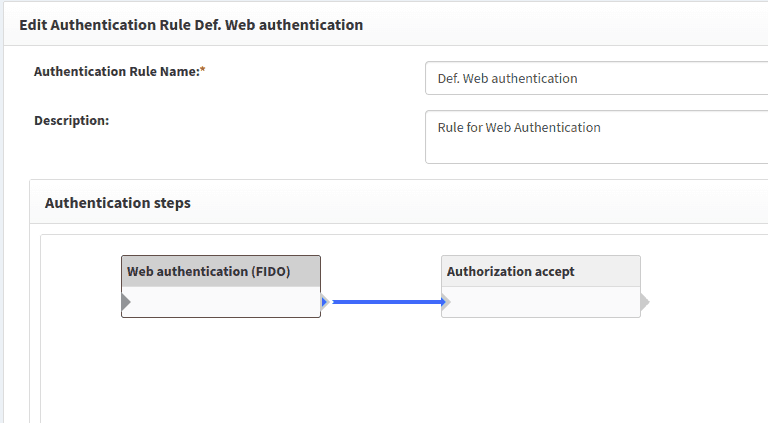Focus the Authentication Rule Name field
The width and height of the screenshot is (768, 423).
pyautogui.click(x=596, y=78)
